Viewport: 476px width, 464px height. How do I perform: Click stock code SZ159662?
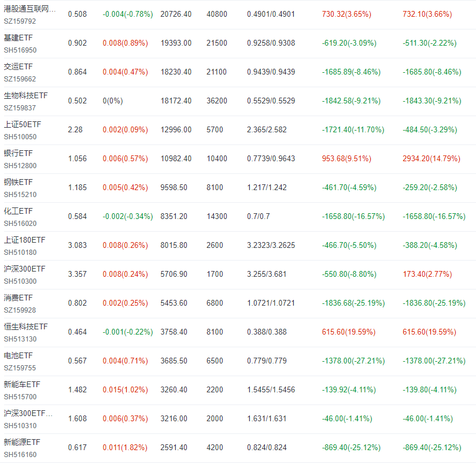(20, 79)
